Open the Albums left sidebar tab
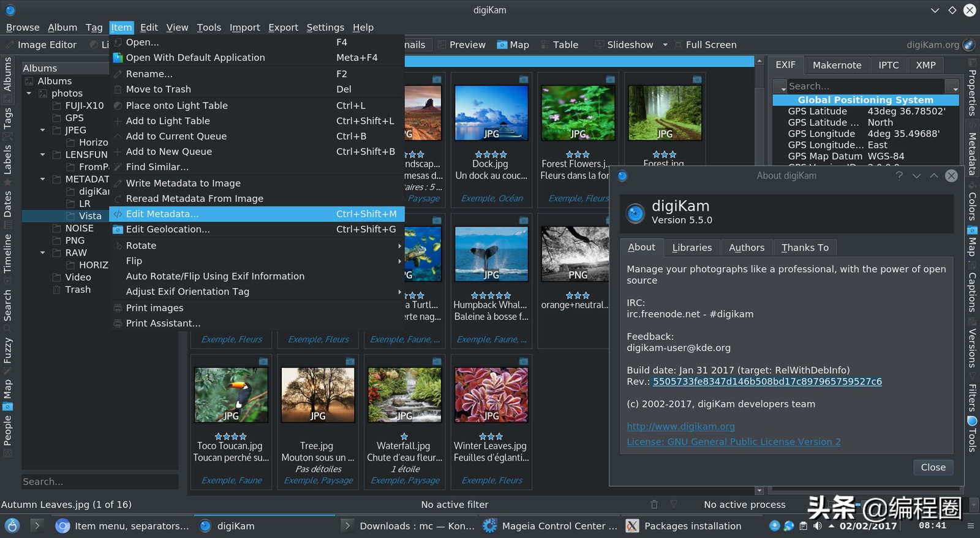Screen dimensions: 980x538 [x=7, y=79]
